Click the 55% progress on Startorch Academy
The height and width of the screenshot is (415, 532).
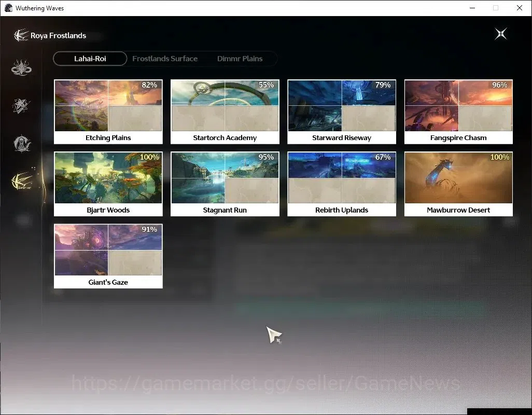266,85
